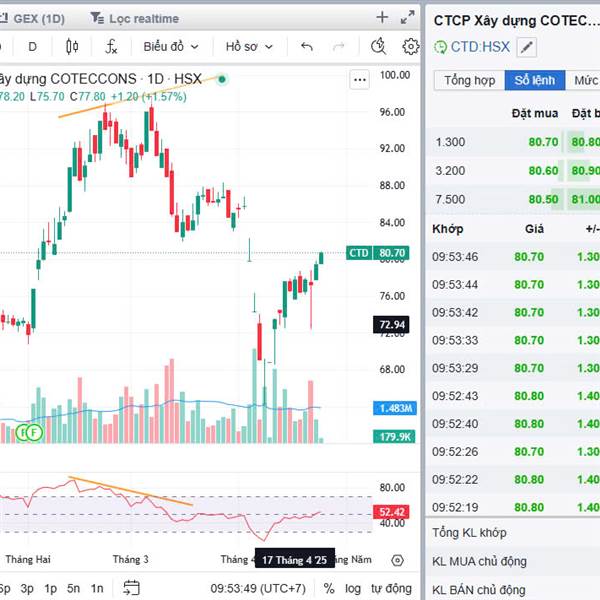Edit symbol with pencil icon

click(x=527, y=47)
